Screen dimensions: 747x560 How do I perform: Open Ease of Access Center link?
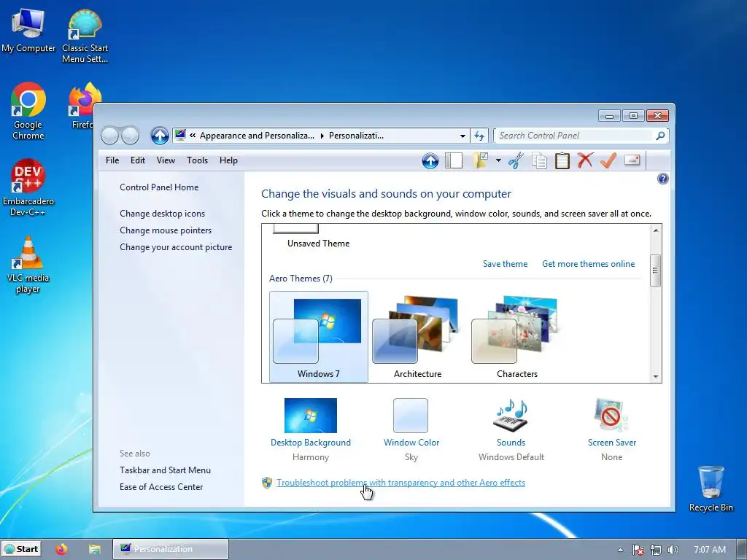click(x=161, y=486)
